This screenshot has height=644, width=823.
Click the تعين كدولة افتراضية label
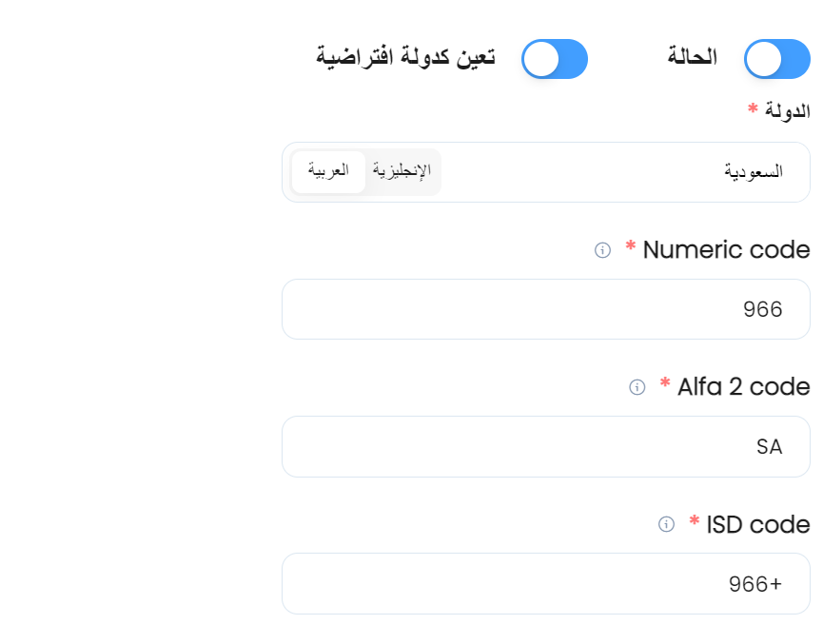405,57
